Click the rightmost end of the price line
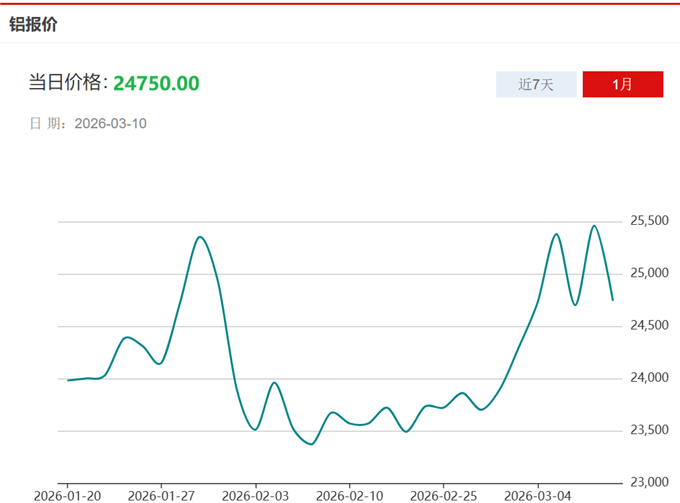680x503 pixels. pyautogui.click(x=612, y=299)
